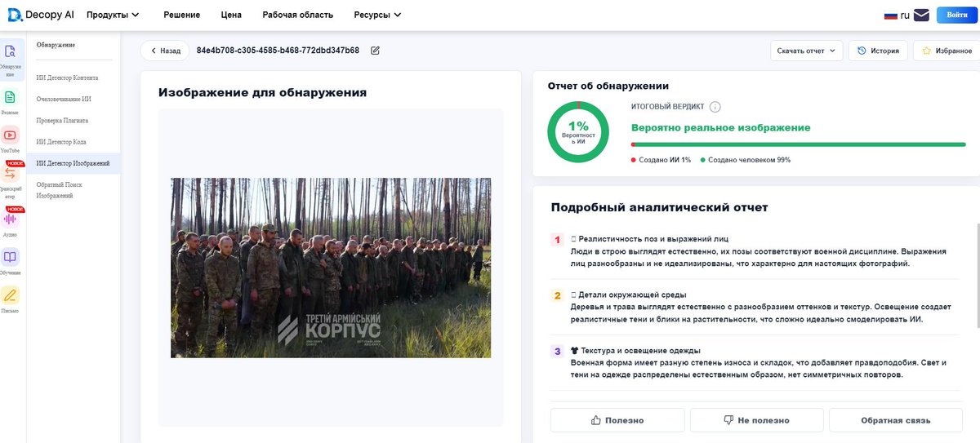The width and height of the screenshot is (980, 443).
Task: Open the YouTube sidebar tool
Action: pyautogui.click(x=11, y=140)
